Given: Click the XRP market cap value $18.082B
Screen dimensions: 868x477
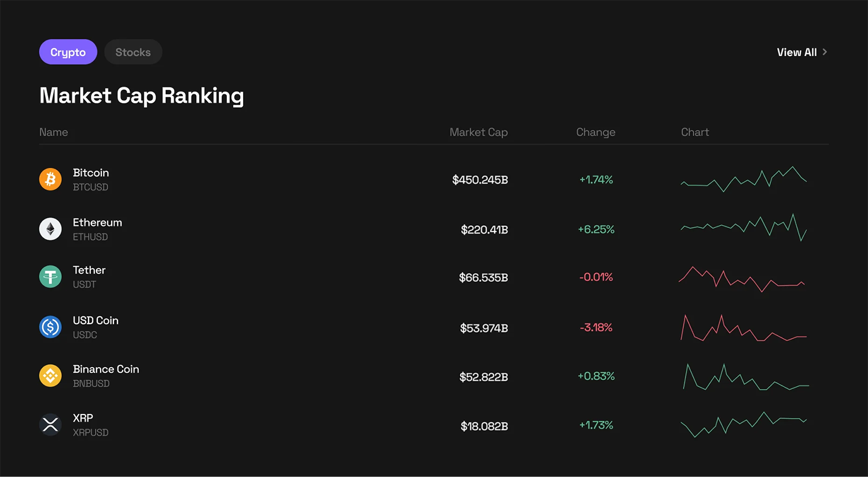Looking at the screenshot, I should pyautogui.click(x=484, y=427).
